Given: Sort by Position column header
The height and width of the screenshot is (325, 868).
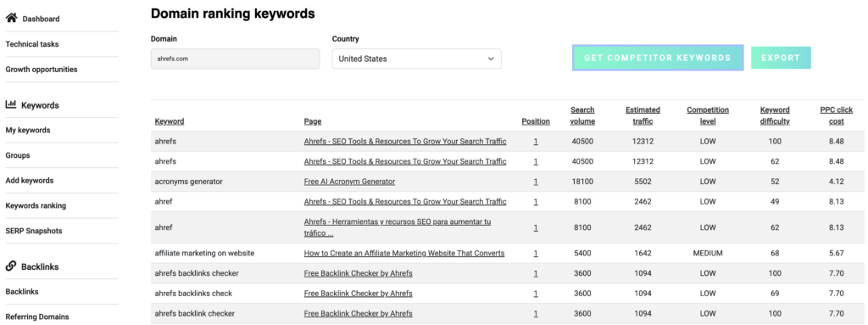Looking at the screenshot, I should click(536, 121).
